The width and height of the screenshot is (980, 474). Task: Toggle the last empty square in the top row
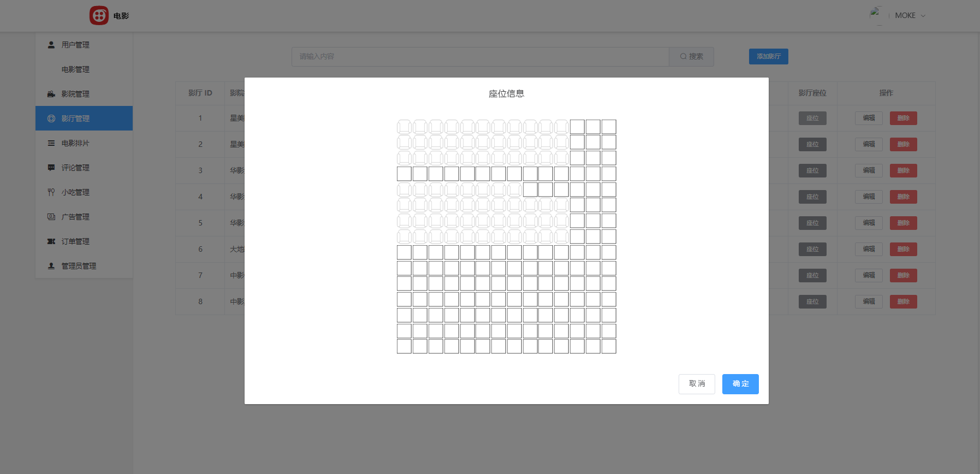click(609, 127)
